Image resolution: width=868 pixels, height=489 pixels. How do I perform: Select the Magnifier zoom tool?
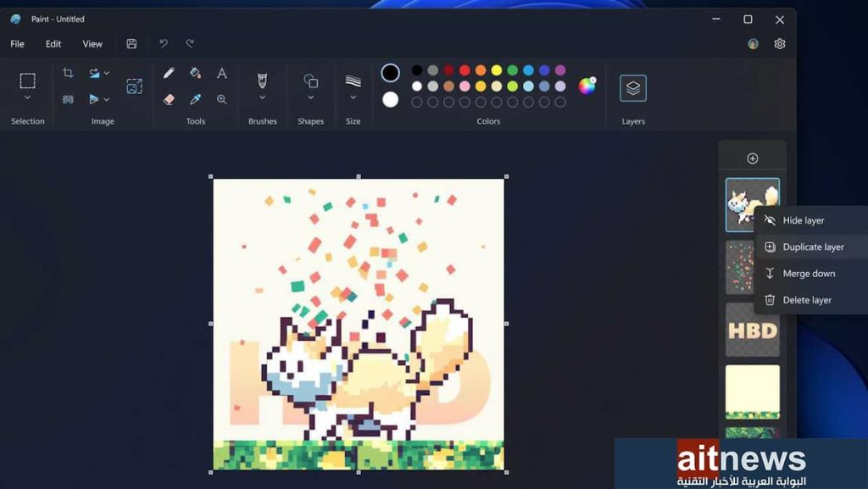(x=222, y=99)
